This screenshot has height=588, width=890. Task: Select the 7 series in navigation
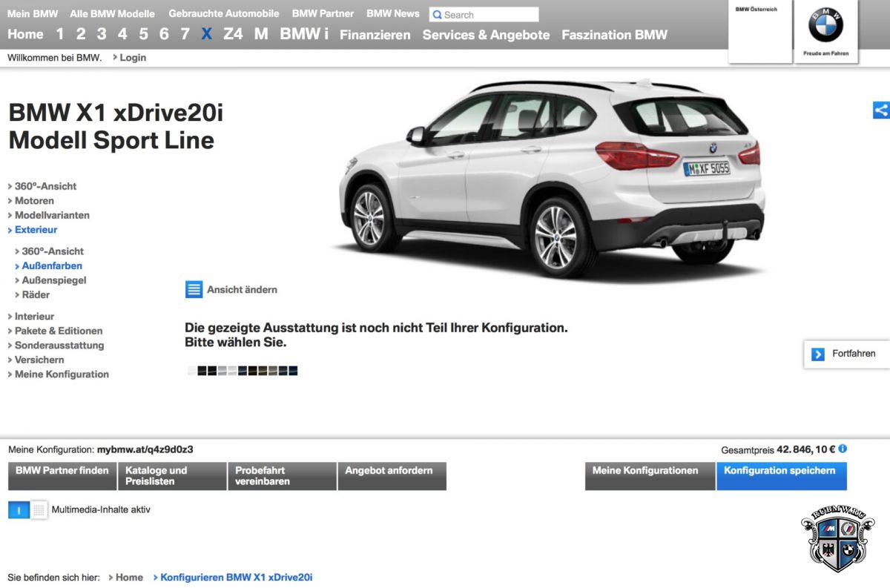(x=185, y=34)
